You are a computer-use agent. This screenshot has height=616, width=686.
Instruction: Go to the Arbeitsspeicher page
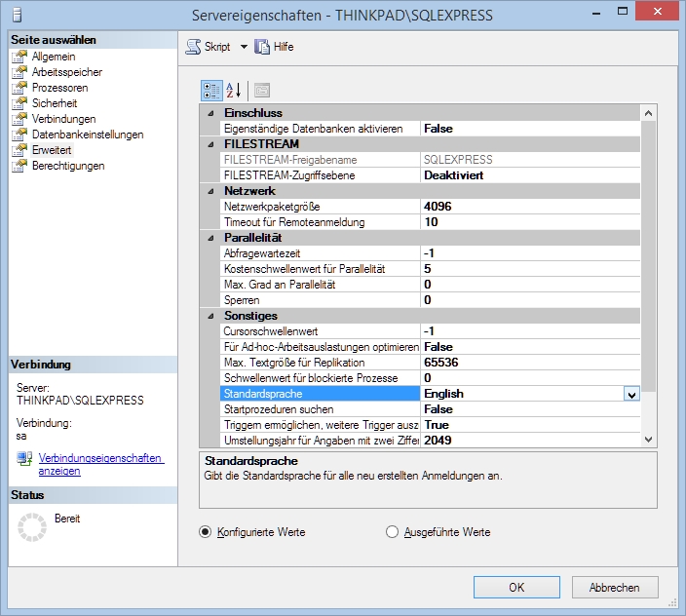pyautogui.click(x=66, y=72)
